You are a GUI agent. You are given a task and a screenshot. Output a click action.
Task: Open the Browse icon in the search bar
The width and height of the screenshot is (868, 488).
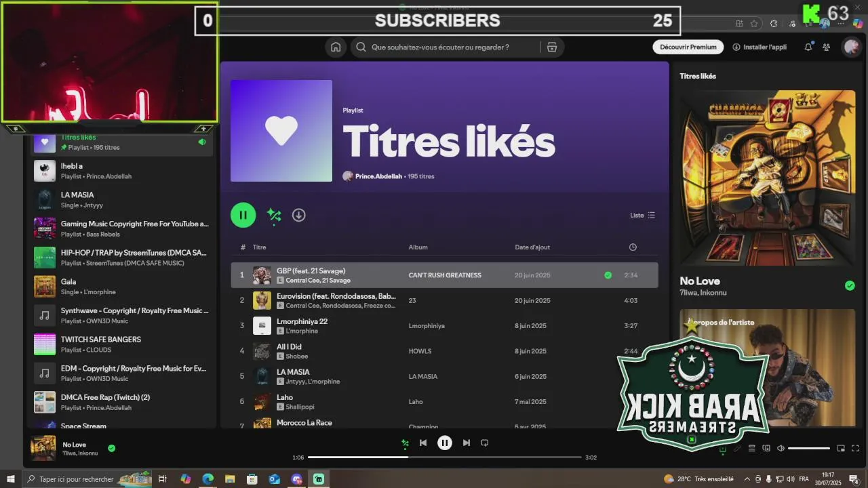pyautogui.click(x=552, y=47)
